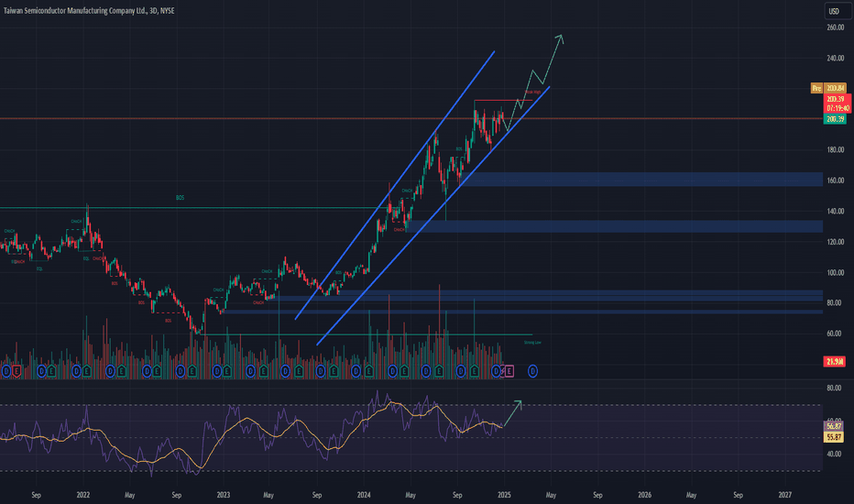Click the 140.00 price axis label

tap(835, 211)
